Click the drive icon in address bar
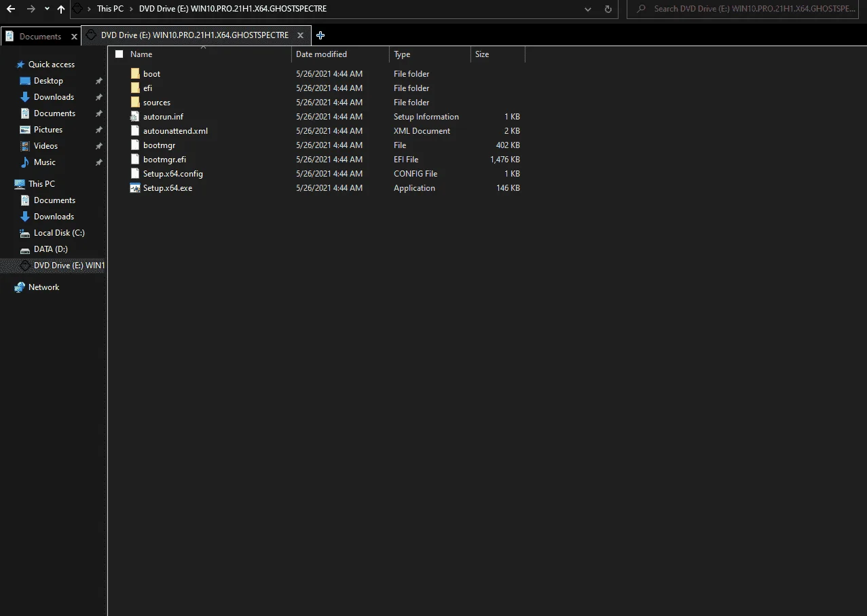867x616 pixels. [77, 10]
